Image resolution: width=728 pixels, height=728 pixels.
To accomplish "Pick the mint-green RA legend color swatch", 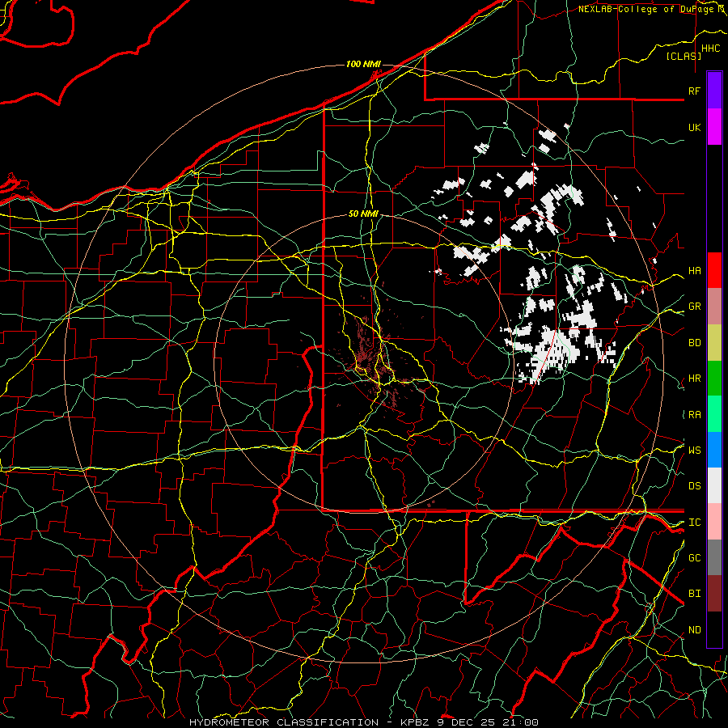I will click(714, 414).
